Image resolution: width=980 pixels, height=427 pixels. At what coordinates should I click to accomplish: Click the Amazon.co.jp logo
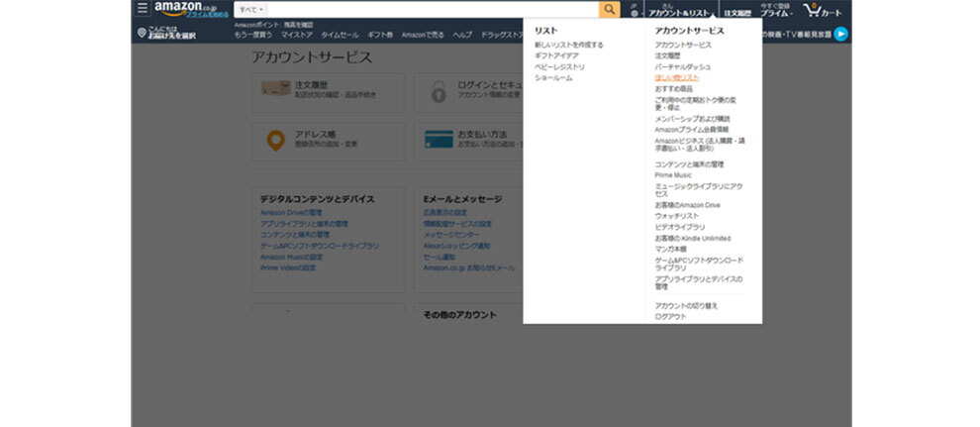185,6
